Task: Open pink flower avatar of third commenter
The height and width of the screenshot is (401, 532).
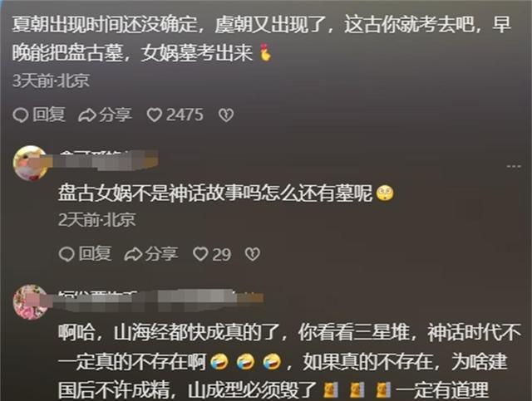Action: [x=30, y=302]
